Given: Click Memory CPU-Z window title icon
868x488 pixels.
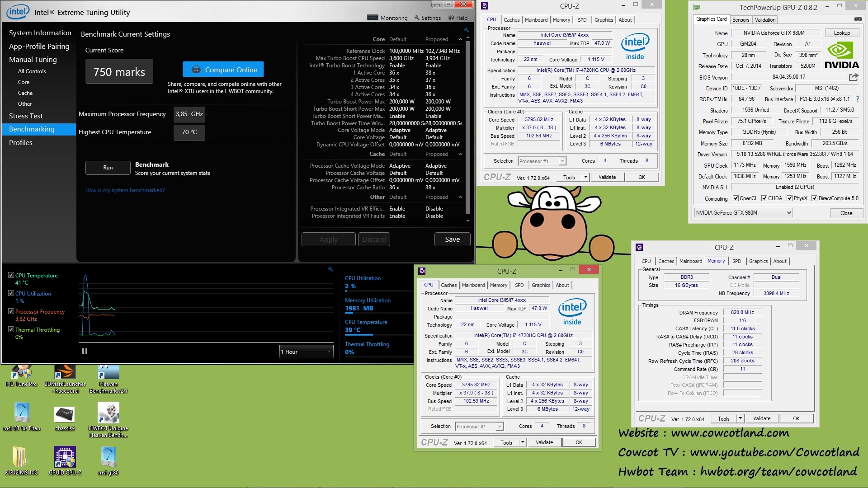Looking at the screenshot, I should (x=639, y=247).
